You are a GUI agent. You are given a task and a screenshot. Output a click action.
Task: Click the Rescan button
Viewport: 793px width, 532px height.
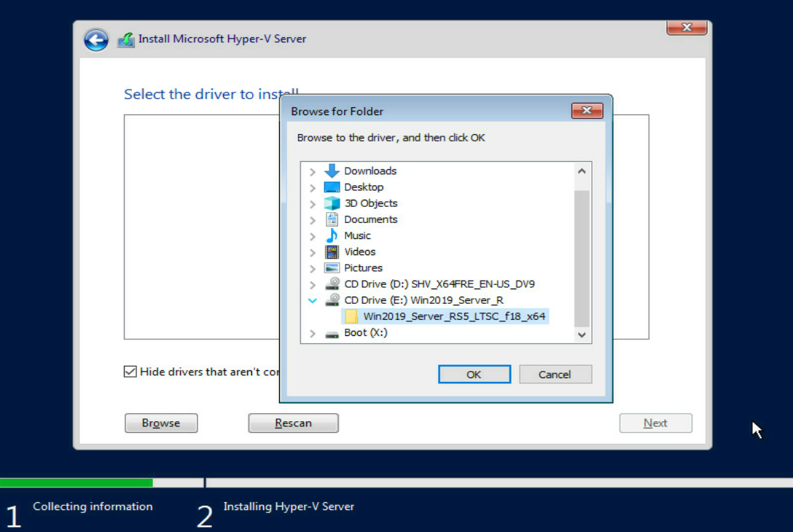tap(293, 423)
